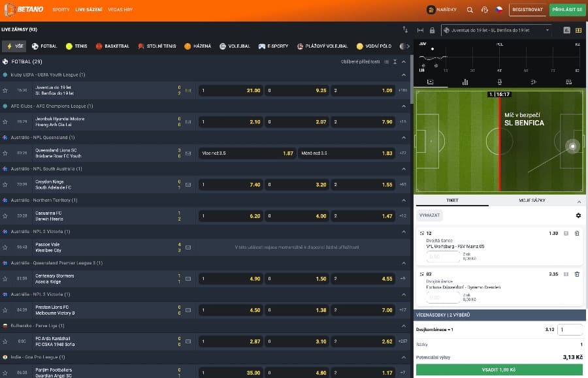This screenshot has height=378, width=588.
Task: Collapse the AFC Champions League section
Action: coord(403,106)
